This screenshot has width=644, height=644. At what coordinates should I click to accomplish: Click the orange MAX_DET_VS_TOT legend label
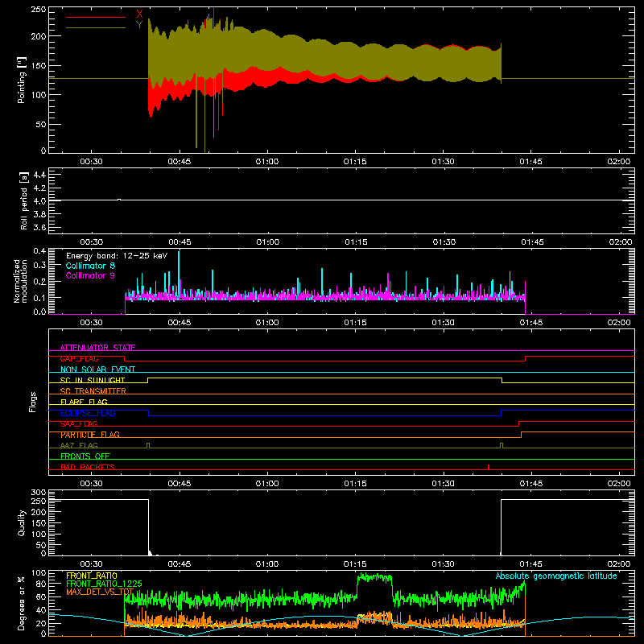pyautogui.click(x=100, y=592)
